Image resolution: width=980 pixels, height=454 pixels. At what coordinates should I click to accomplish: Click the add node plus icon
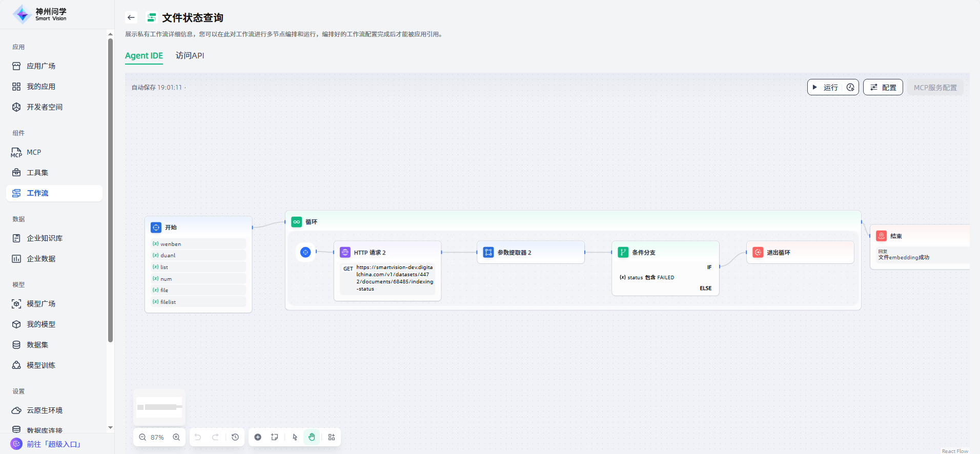click(258, 437)
